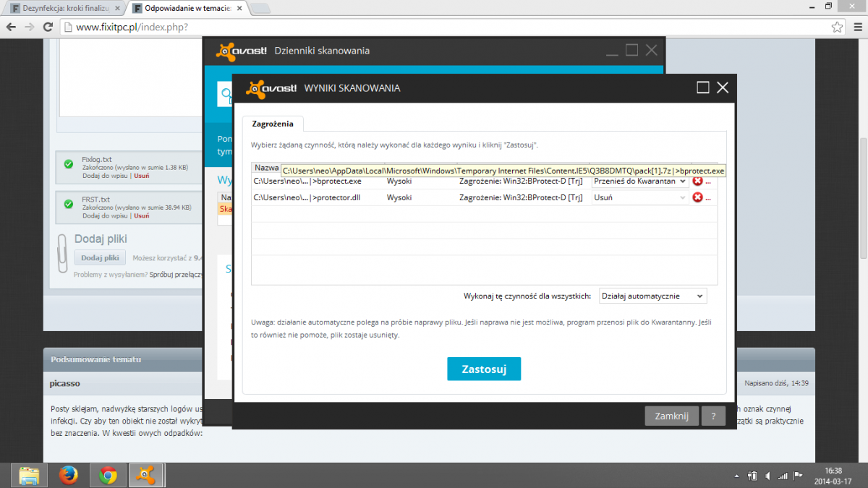
Task: Click Wysoki severity in protector.dll row
Action: [x=399, y=197]
